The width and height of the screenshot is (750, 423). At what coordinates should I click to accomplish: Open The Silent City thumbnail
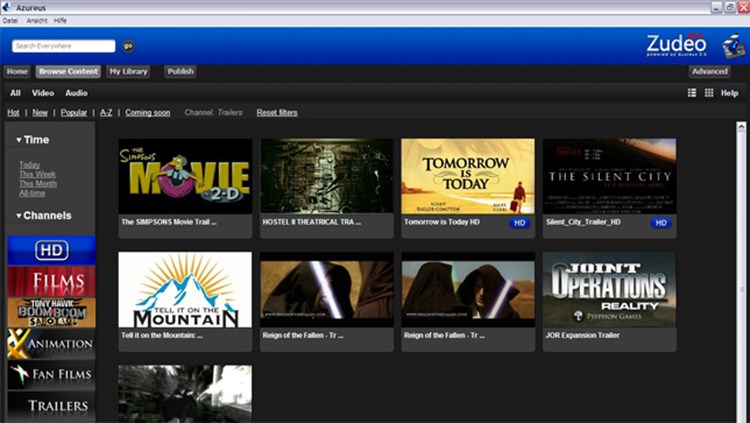(609, 176)
